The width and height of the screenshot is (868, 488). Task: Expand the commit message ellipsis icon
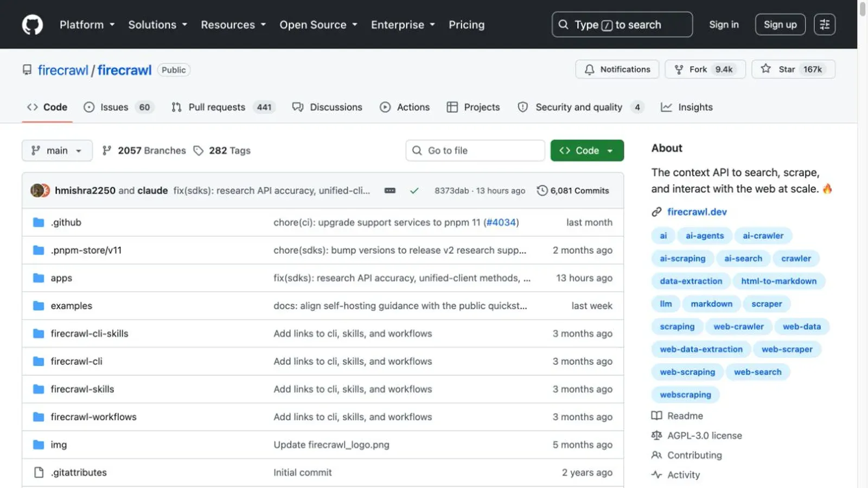390,190
